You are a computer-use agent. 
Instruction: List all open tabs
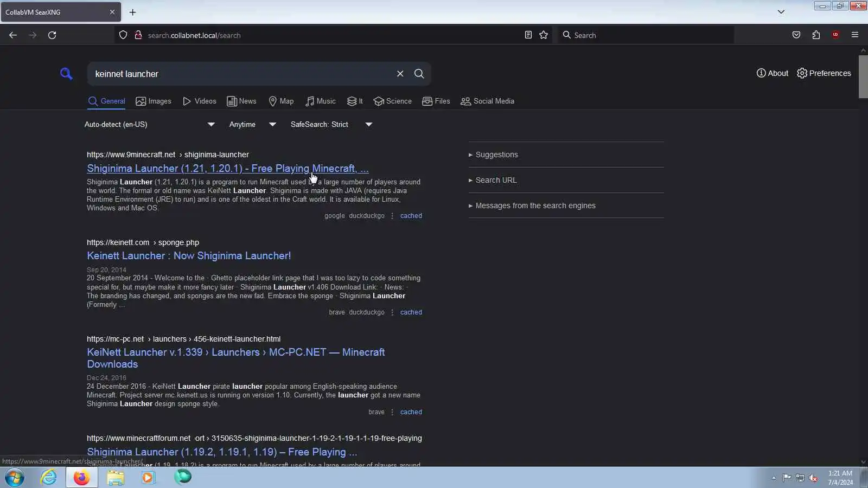point(781,12)
